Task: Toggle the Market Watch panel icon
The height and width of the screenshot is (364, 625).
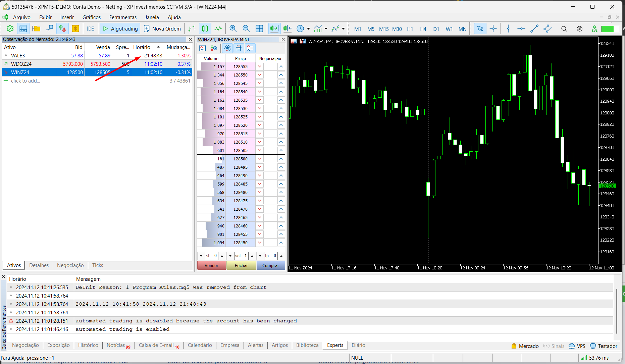Action: click(23, 29)
